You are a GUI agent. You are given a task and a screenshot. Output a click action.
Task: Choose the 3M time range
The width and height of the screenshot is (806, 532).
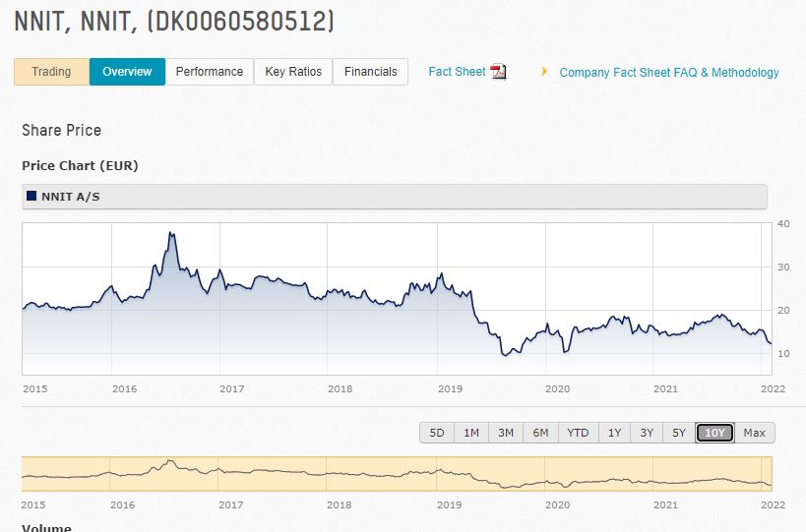(506, 433)
